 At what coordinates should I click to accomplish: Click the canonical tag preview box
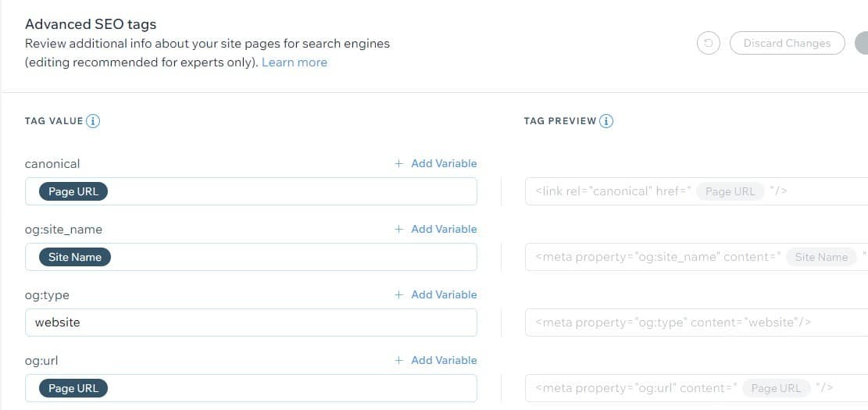[696, 191]
